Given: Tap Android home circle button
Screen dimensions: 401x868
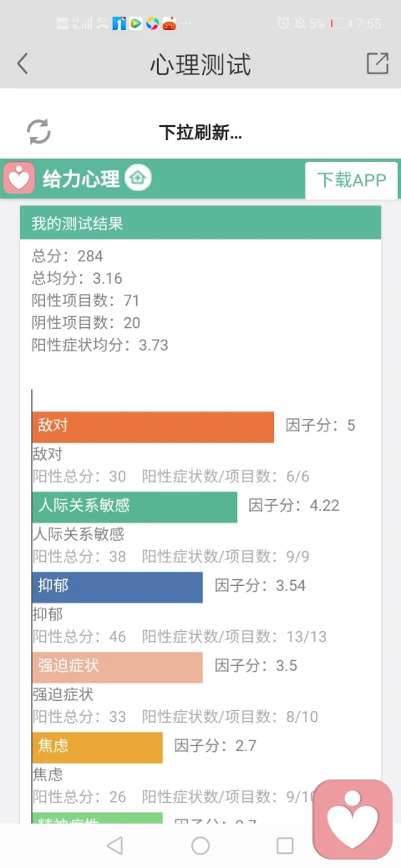Looking at the screenshot, I should tap(200, 845).
